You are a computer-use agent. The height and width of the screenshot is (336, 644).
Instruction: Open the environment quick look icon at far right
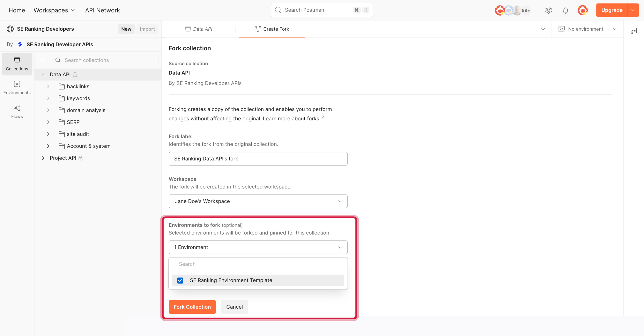coord(633,30)
